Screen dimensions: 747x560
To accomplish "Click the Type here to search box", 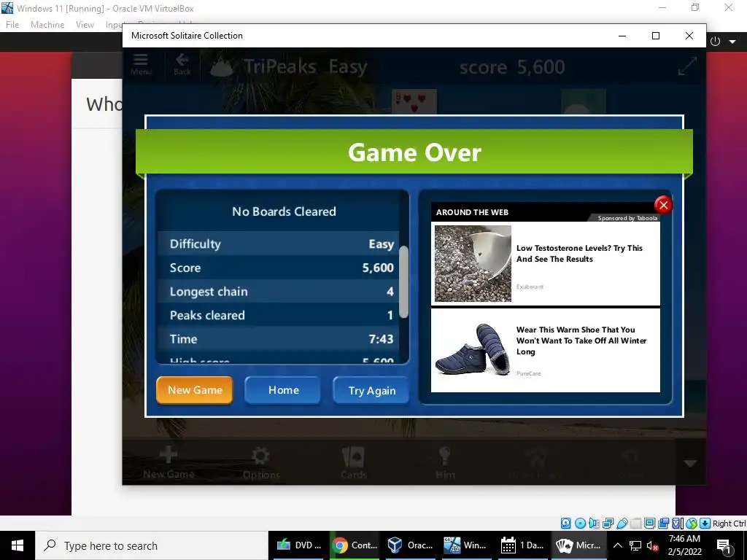I will pos(152,545).
